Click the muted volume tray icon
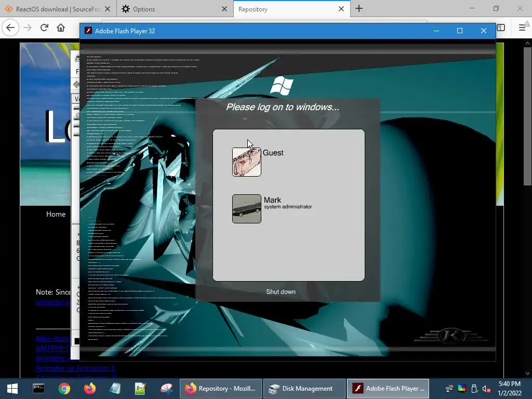Screen dimensions: 532x399 [486, 389]
